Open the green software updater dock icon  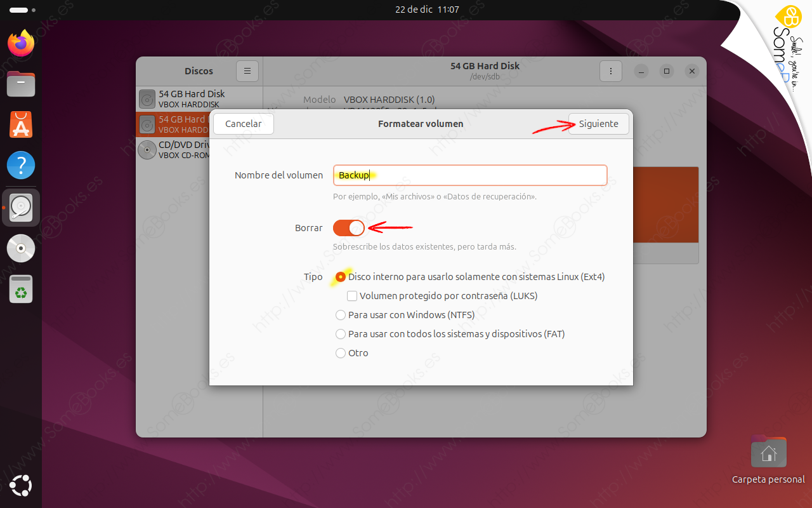[20, 289]
